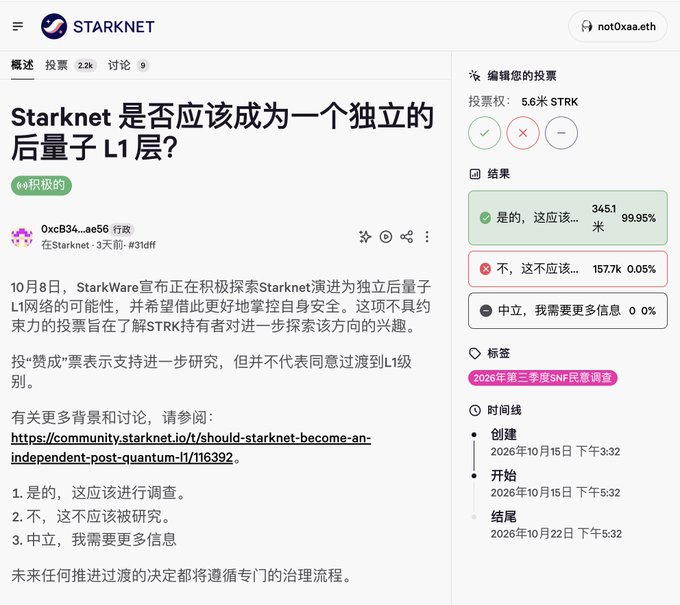Select the 是的，这应该... result row

[568, 218]
